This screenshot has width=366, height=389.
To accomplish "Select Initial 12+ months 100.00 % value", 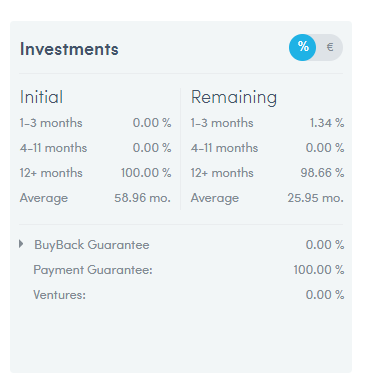I will point(146,173).
